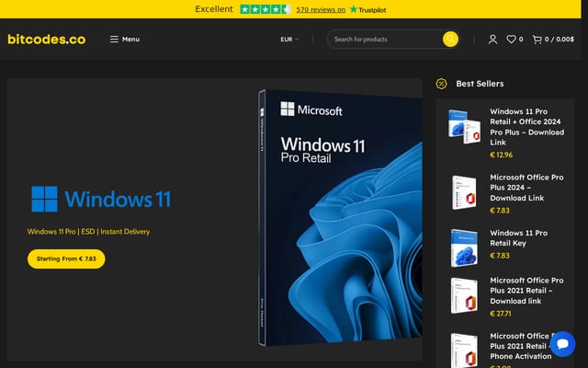Open Windows 11 Pro Retail Key link
This screenshot has width=588, height=368.
point(518,238)
